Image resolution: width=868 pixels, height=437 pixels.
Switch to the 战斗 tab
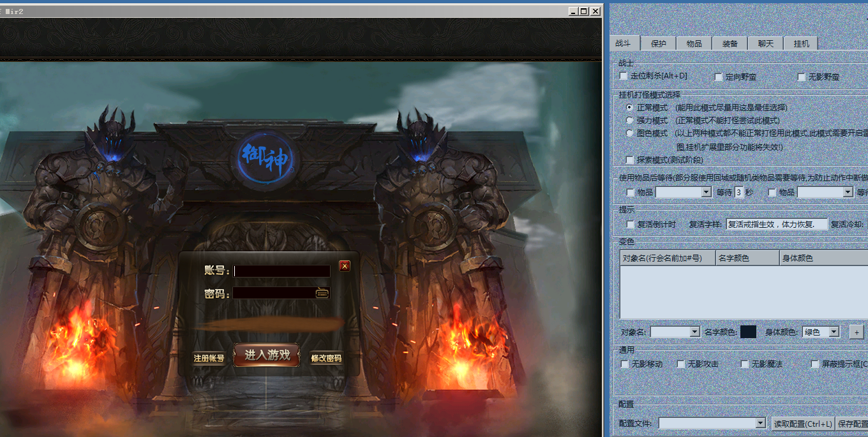point(624,43)
